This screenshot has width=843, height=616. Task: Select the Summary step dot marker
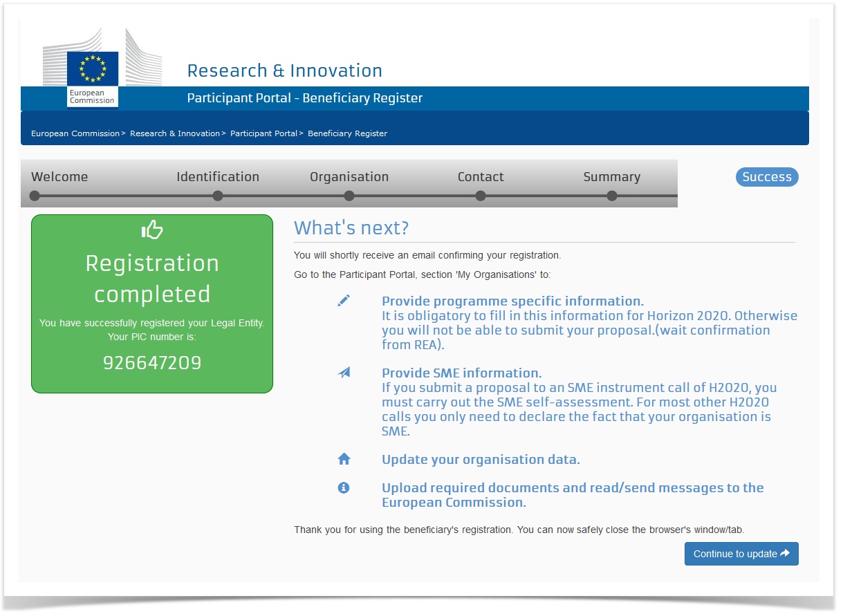click(x=612, y=196)
